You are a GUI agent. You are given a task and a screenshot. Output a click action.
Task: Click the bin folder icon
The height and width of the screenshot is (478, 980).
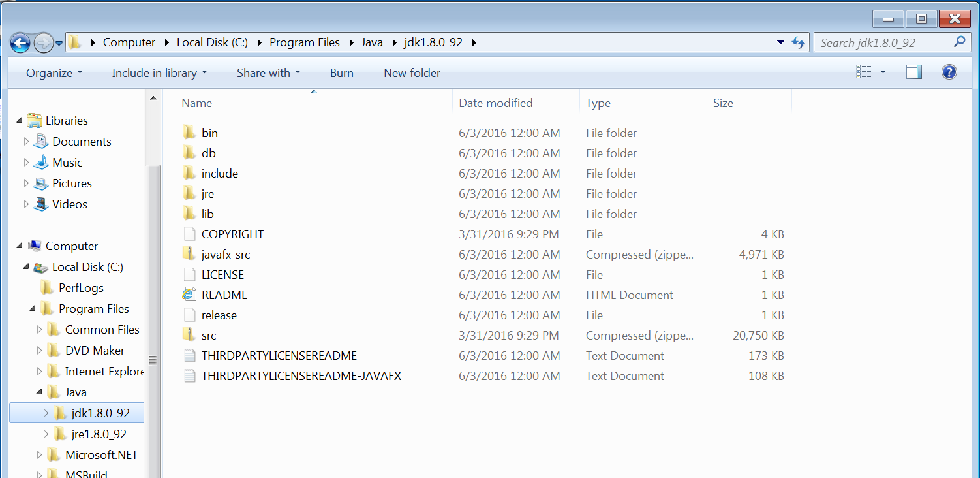click(x=189, y=133)
